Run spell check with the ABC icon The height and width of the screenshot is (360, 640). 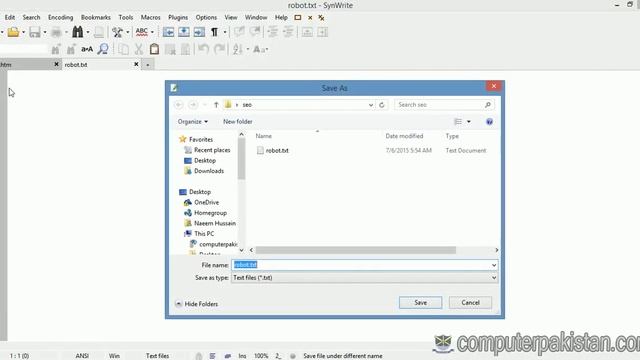click(x=142, y=32)
